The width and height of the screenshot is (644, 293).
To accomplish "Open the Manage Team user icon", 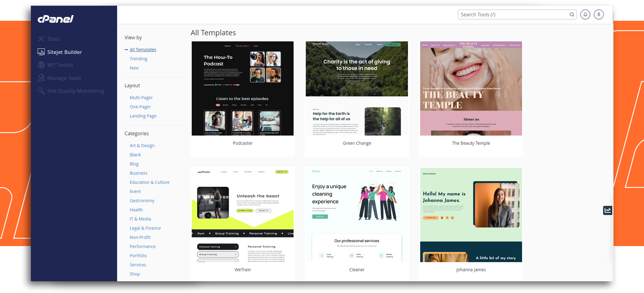I will point(41,78).
